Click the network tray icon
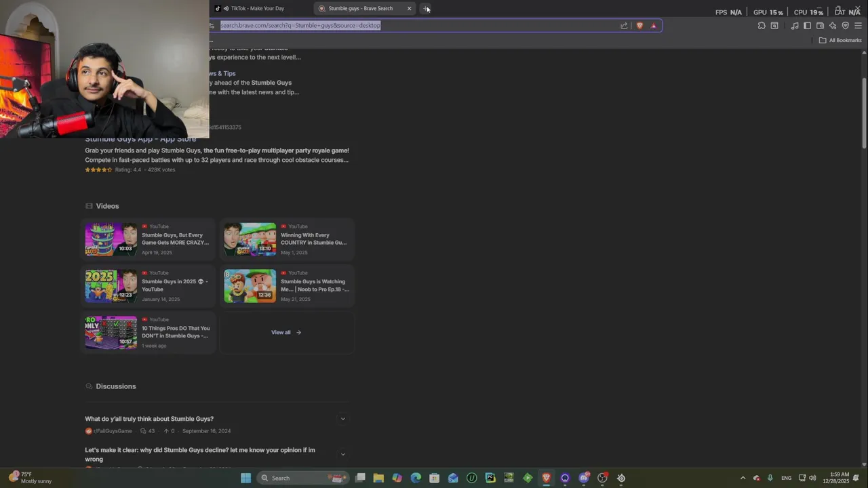The image size is (868, 488). tap(802, 478)
